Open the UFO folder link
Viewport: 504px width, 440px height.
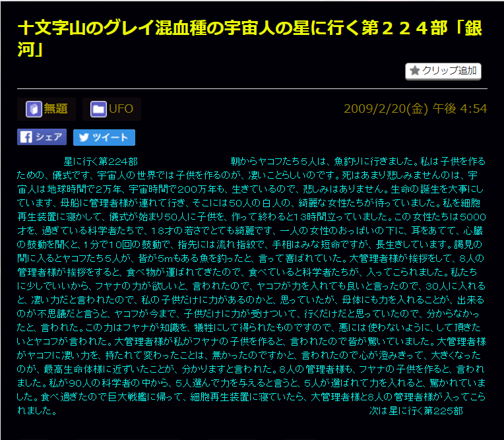[x=121, y=109]
